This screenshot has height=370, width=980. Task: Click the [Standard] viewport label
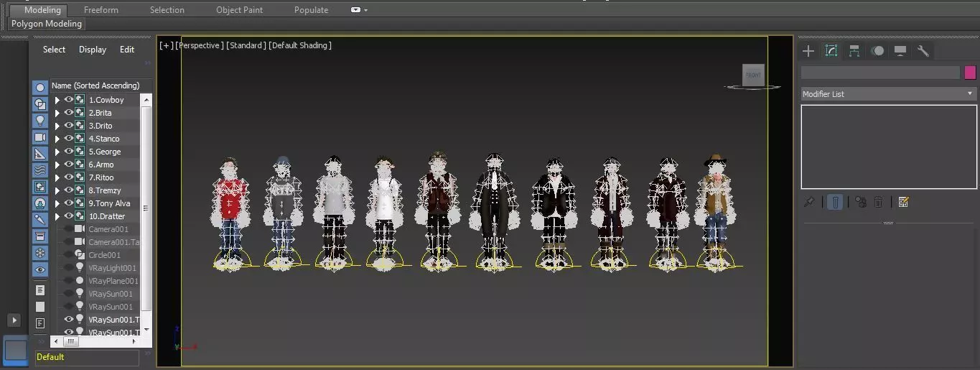point(246,45)
